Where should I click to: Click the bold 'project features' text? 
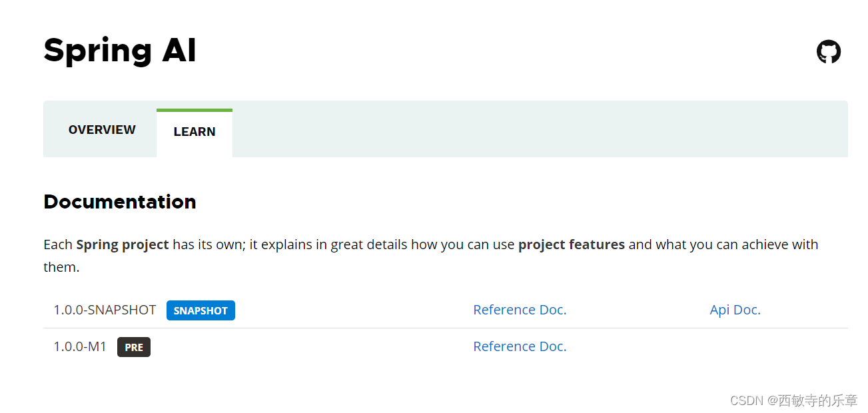[x=572, y=244]
